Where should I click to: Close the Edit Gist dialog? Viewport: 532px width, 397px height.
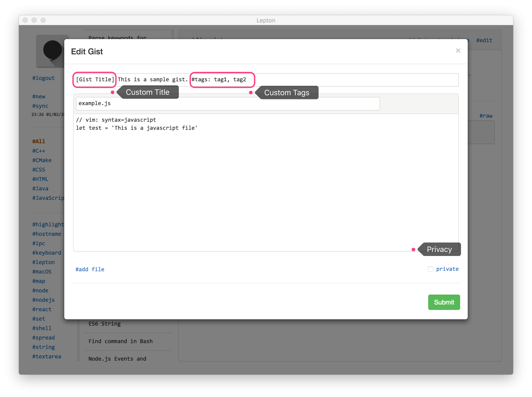[458, 51]
